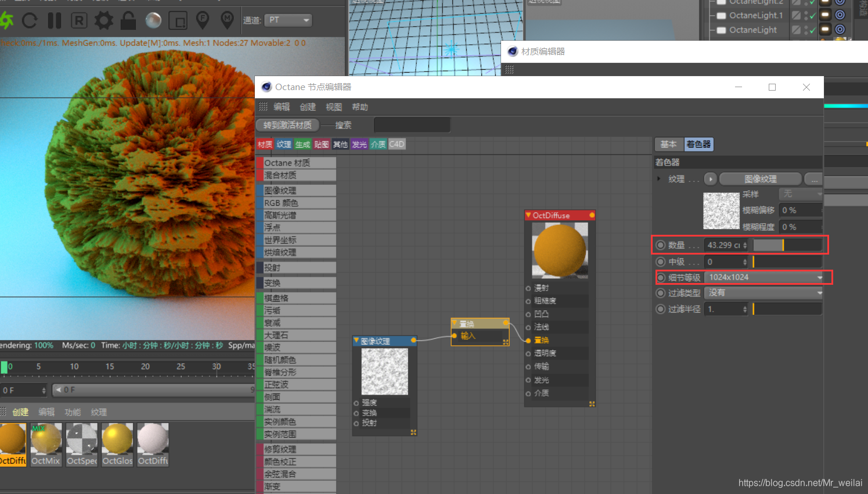Image resolution: width=868 pixels, height=494 pixels.
Task: Restart render with circular arrow icon
Action: tap(30, 20)
